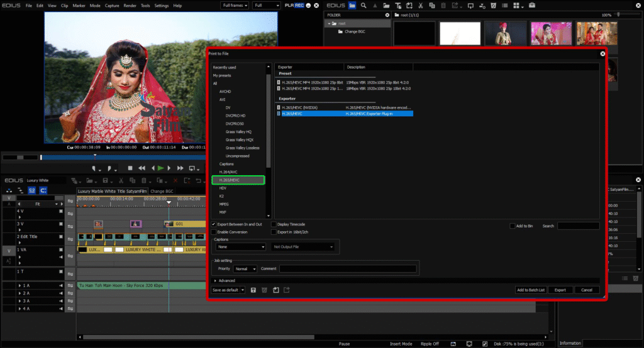Viewport: 644px width, 348px height.
Task: Click the undo arrow icon in timeline toolbar
Action: click(x=198, y=180)
